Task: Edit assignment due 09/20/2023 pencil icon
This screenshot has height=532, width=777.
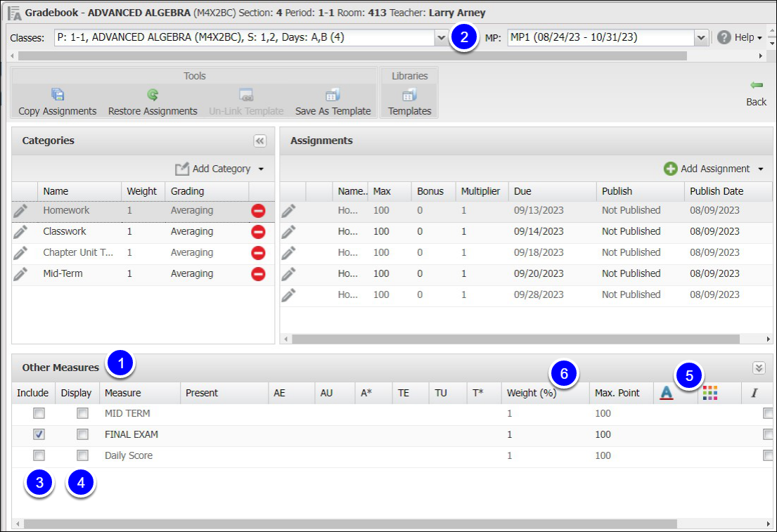Action: click(x=288, y=274)
